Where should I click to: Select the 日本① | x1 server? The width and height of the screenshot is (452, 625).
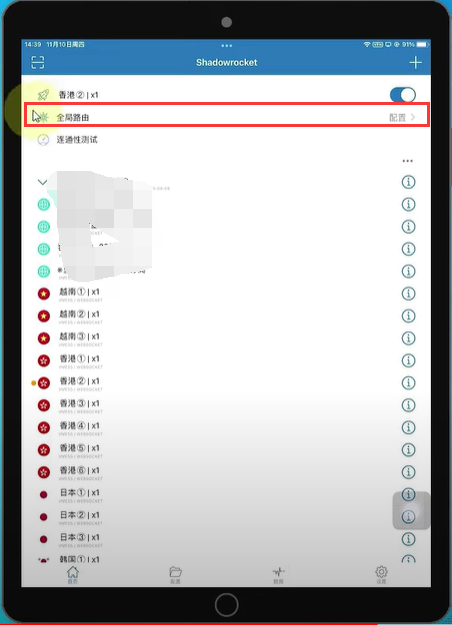pyautogui.click(x=227, y=495)
